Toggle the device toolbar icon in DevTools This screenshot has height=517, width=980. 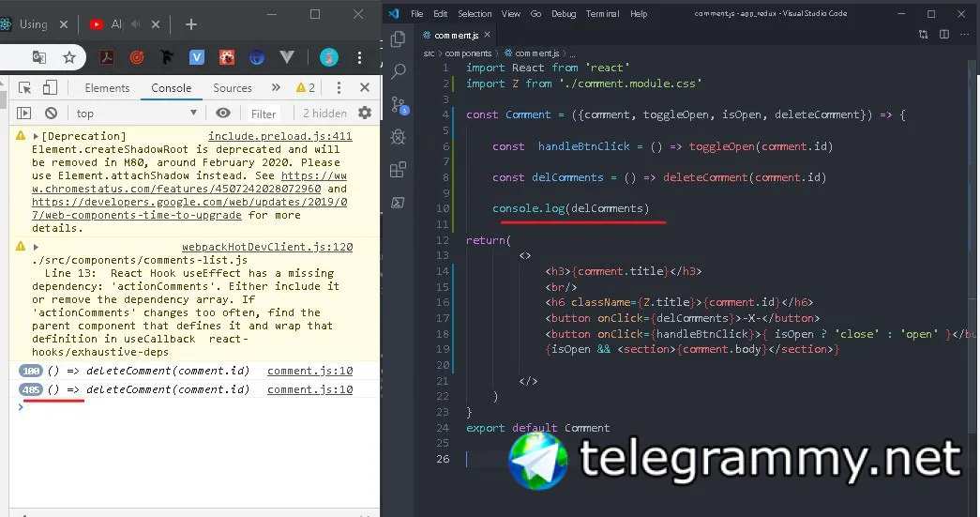pyautogui.click(x=50, y=88)
